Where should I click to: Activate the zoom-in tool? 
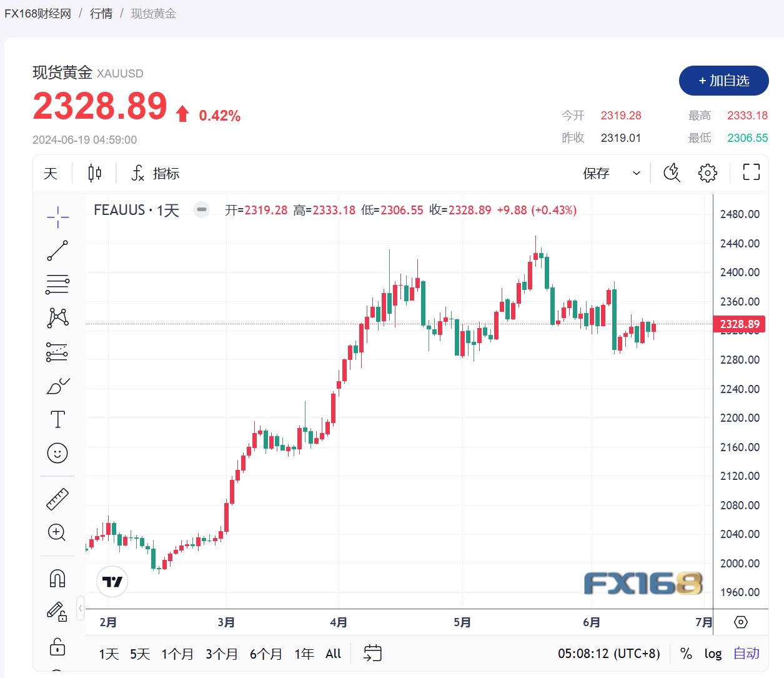pyautogui.click(x=57, y=532)
